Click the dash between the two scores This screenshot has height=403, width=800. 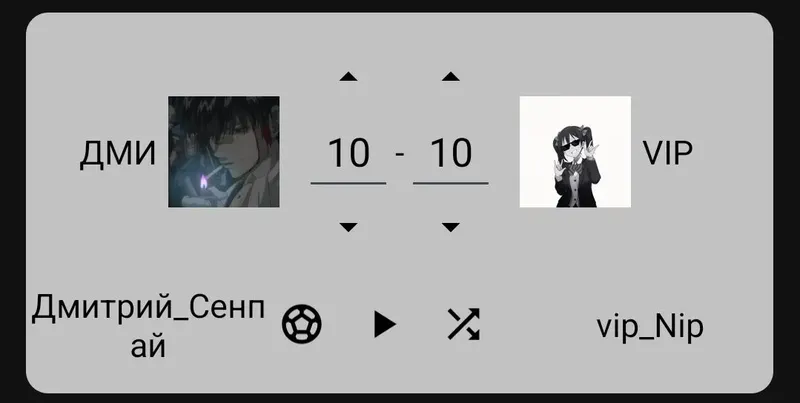pyautogui.click(x=399, y=154)
